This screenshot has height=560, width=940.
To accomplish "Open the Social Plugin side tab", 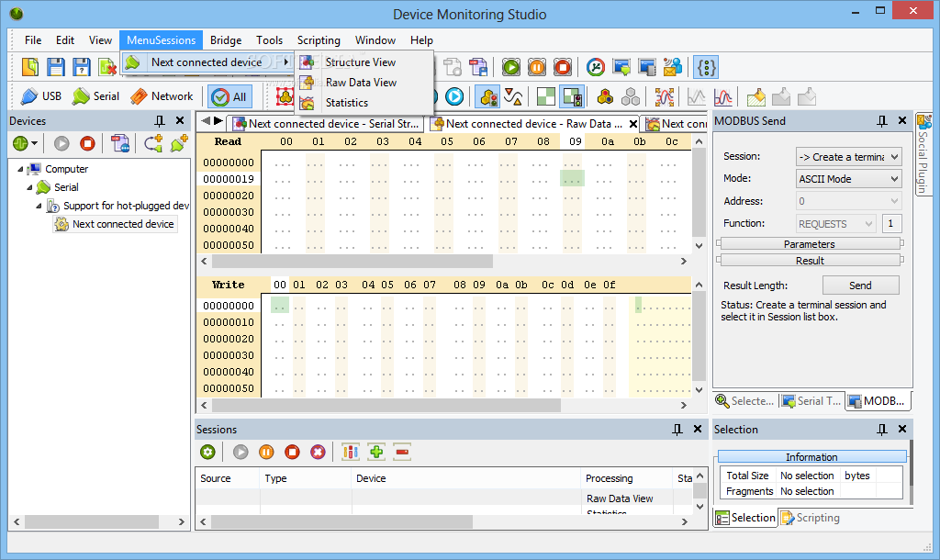I will click(923, 154).
